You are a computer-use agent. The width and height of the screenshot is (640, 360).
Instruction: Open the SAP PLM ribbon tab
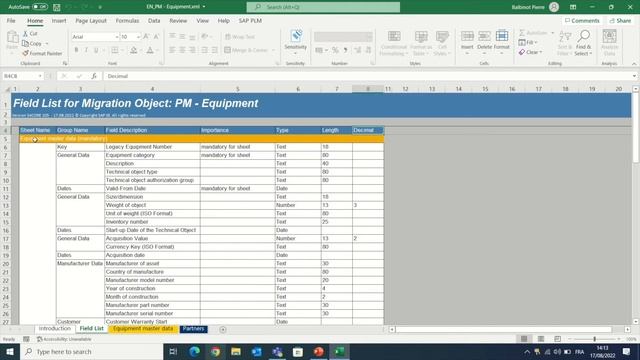(250, 20)
